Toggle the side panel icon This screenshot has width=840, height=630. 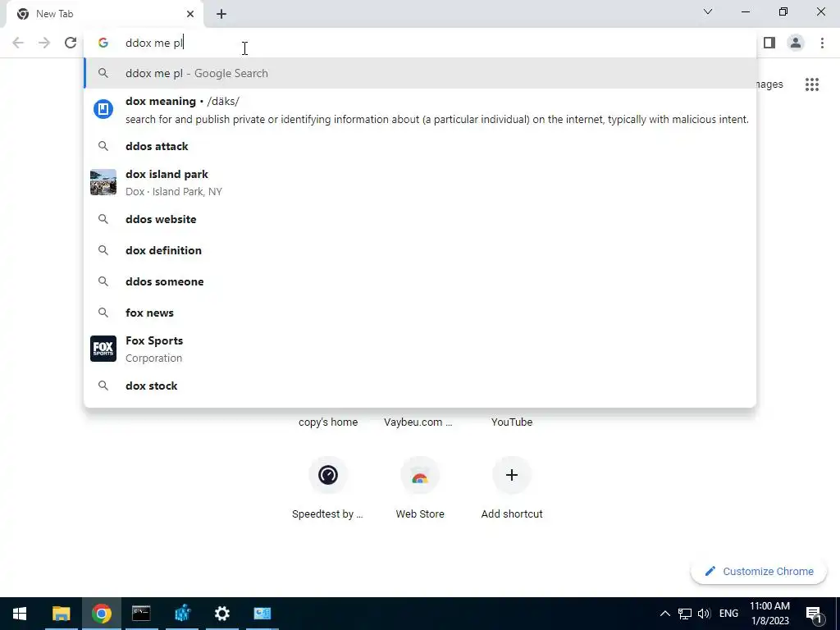769,43
